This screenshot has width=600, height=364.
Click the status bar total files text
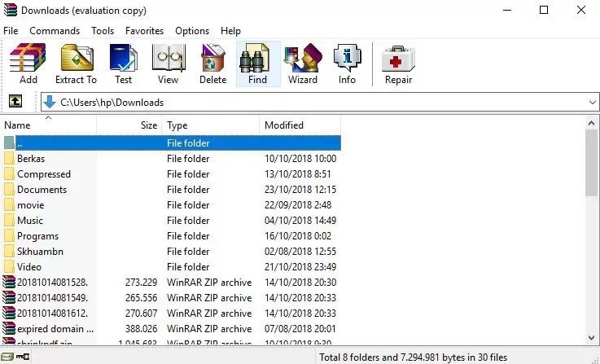tap(414, 357)
